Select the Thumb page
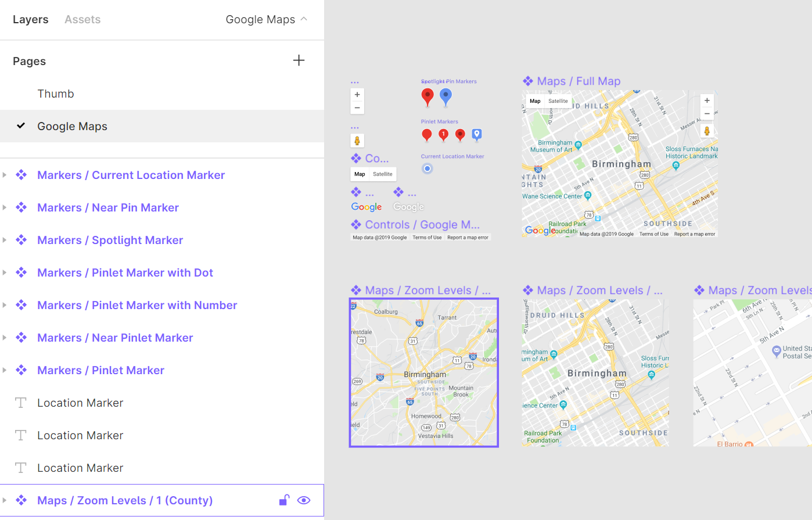The image size is (812, 520). pyautogui.click(x=56, y=94)
